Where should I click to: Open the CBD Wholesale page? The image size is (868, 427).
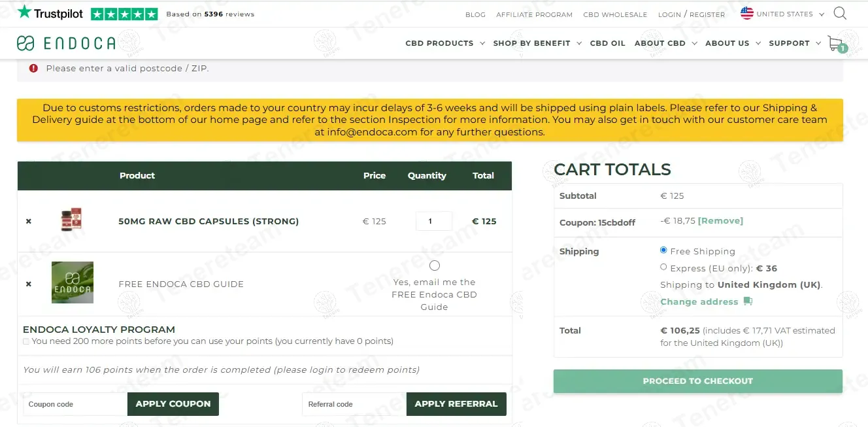click(615, 14)
